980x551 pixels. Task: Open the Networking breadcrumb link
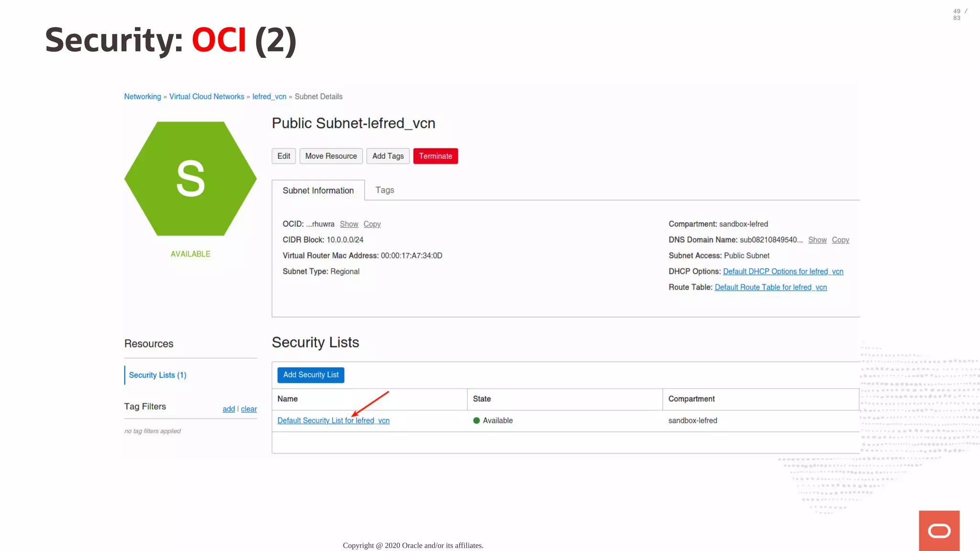pos(143,97)
